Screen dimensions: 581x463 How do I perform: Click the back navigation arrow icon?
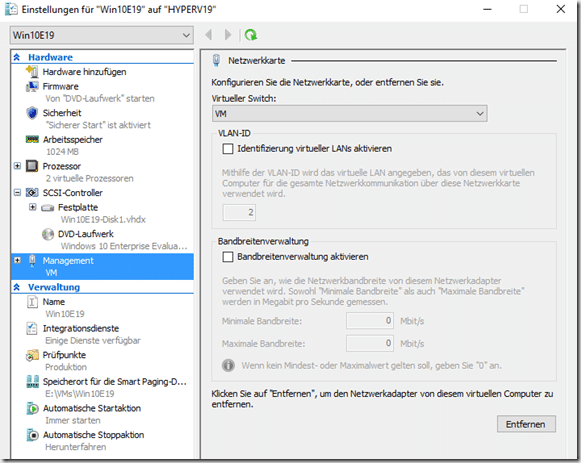[209, 35]
